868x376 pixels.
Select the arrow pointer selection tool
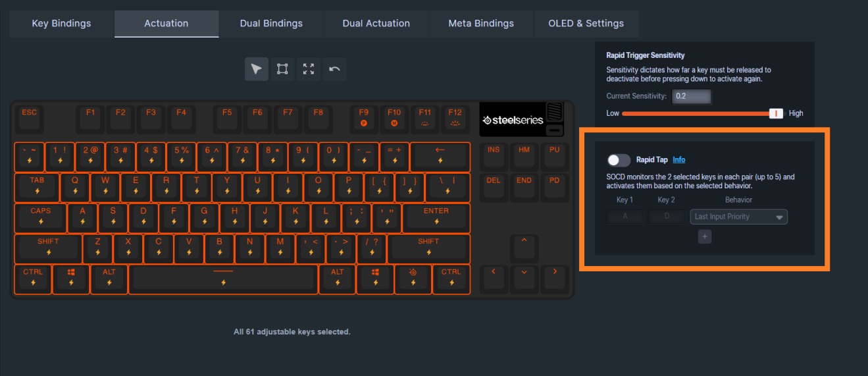[257, 69]
